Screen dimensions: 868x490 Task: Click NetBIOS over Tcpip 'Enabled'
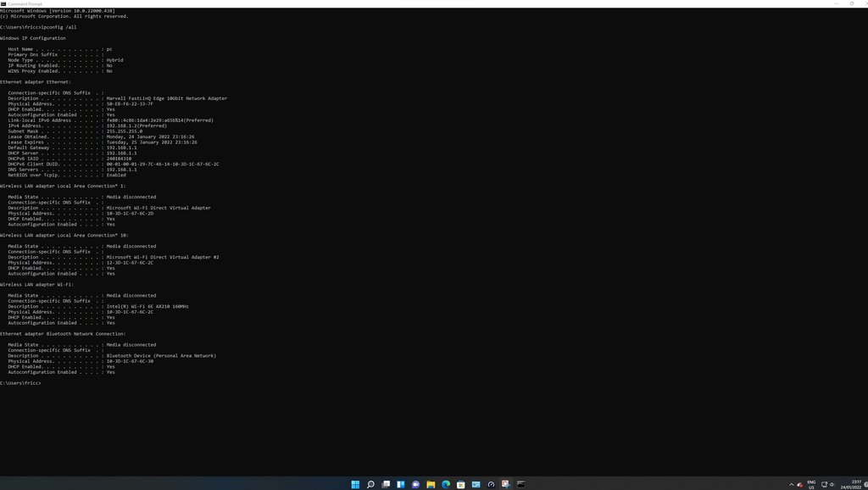[115, 175]
